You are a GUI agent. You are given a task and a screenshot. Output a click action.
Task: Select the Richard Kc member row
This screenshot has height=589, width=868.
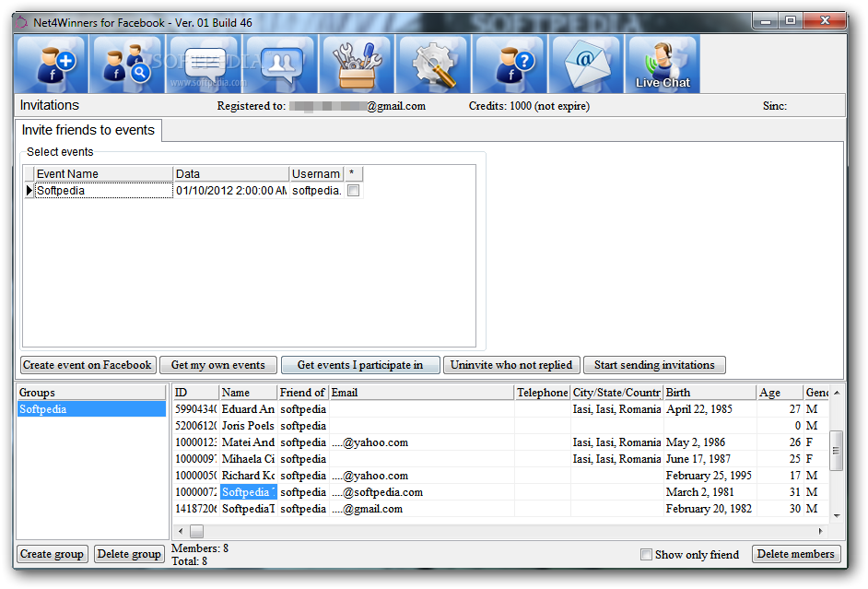click(501, 476)
